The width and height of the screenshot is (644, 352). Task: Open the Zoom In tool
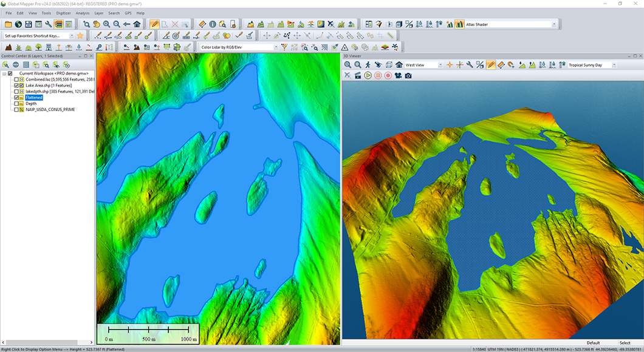(x=107, y=24)
